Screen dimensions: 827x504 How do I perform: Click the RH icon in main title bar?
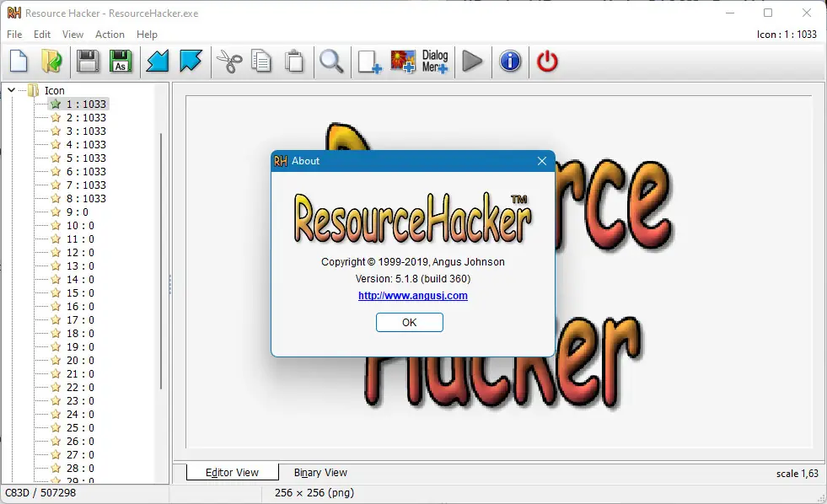tap(14, 13)
